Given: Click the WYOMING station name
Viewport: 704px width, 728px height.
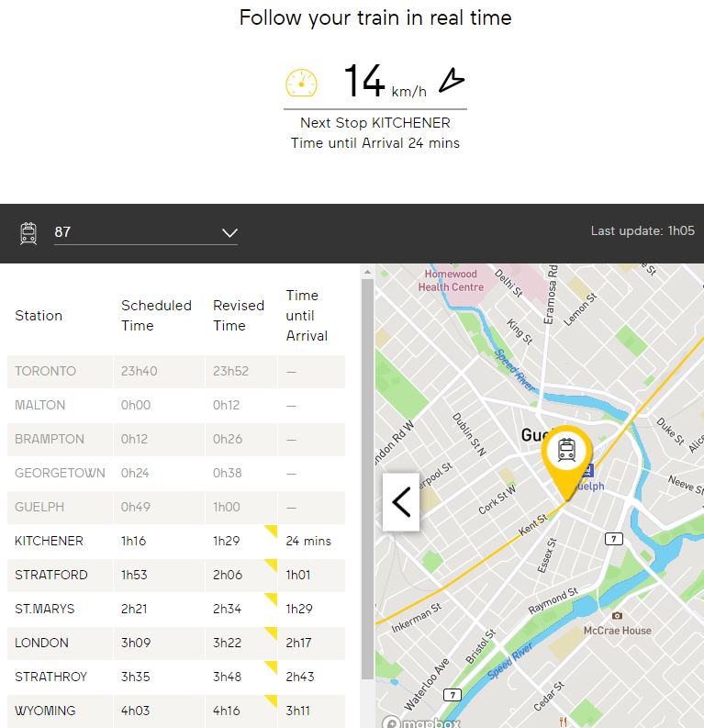Looking at the screenshot, I should pyautogui.click(x=45, y=711).
